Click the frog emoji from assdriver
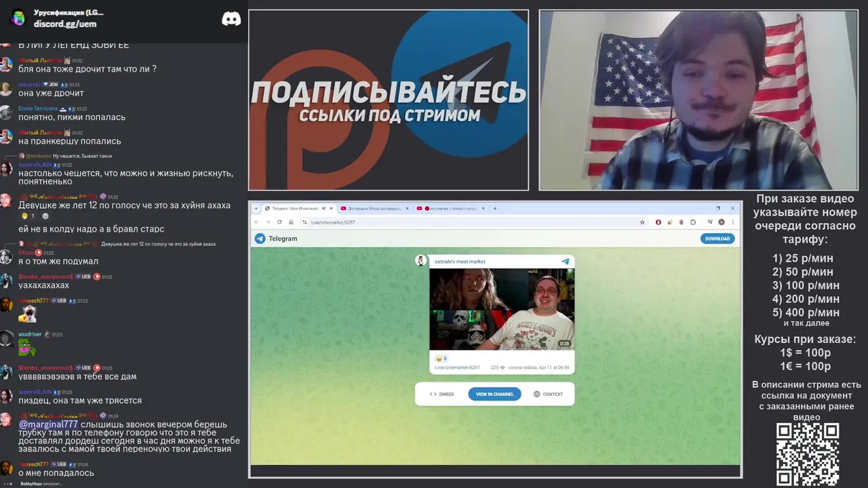Screen dimensions: 868x488 (x=26, y=348)
